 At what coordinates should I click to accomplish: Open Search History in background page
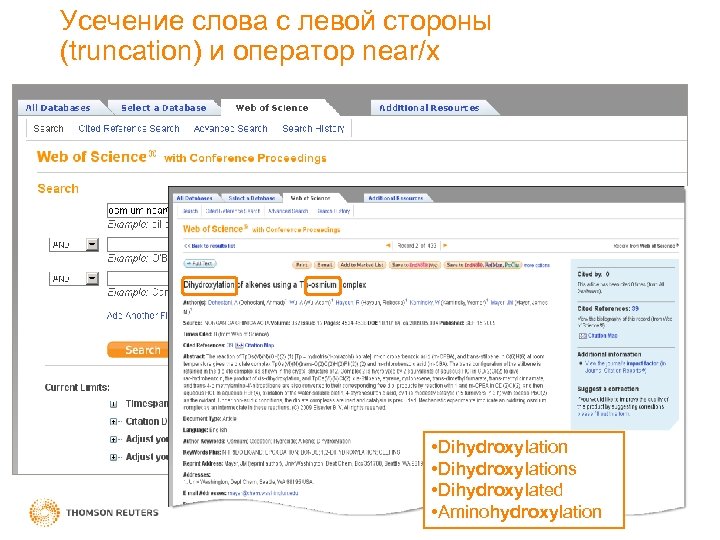[x=313, y=129]
